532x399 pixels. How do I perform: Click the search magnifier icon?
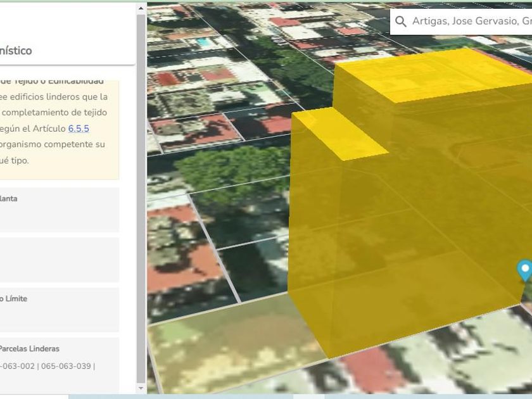tap(401, 22)
